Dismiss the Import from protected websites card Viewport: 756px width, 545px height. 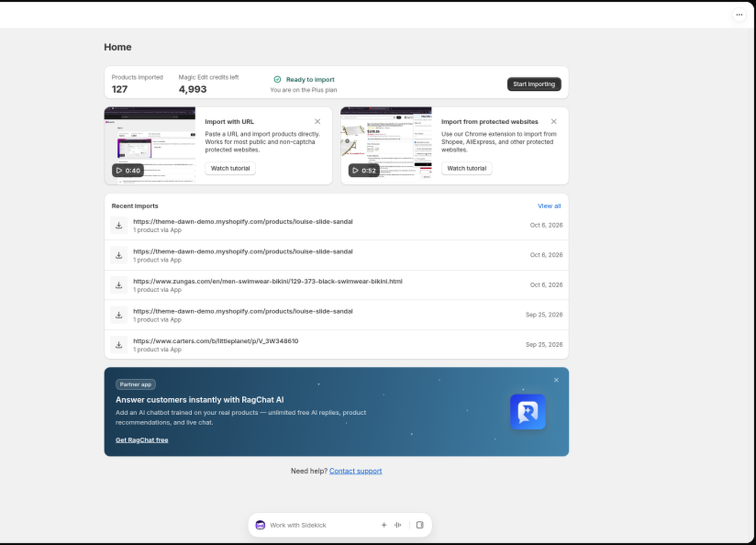click(554, 122)
